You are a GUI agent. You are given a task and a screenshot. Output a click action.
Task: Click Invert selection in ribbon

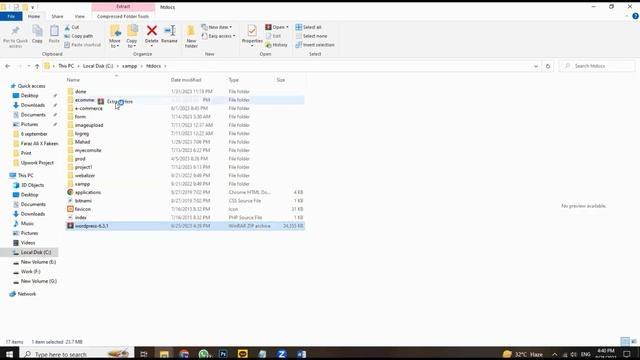[x=315, y=45]
